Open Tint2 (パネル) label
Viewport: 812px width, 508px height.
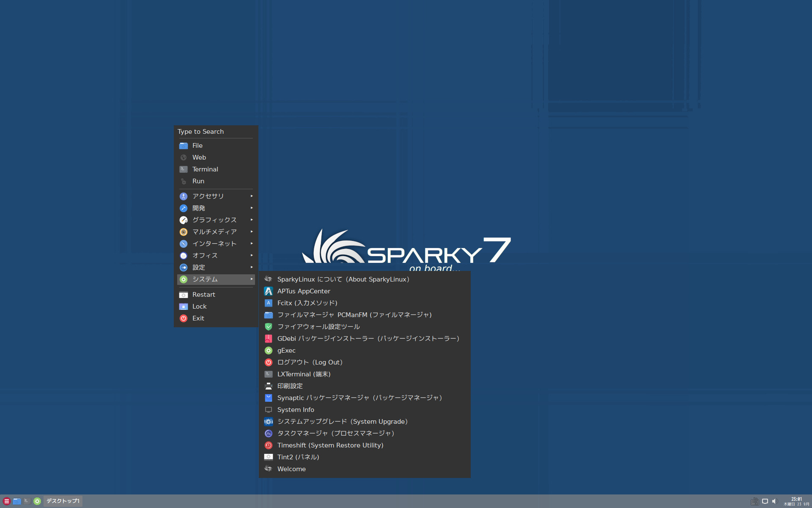pos(298,457)
